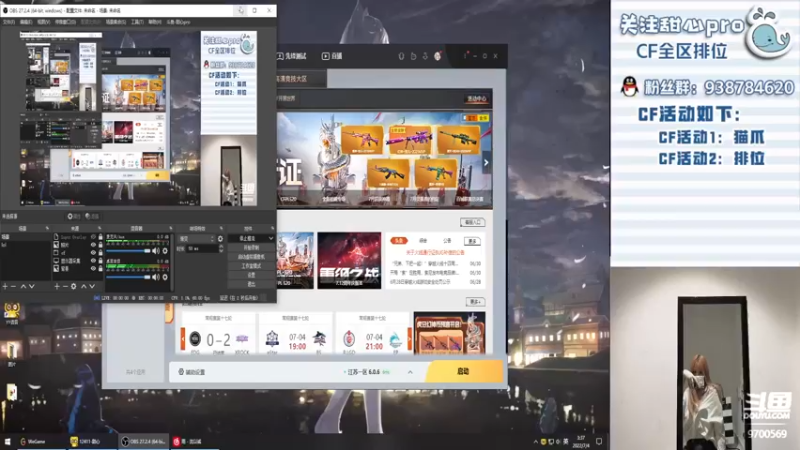Enable OBS studio mode
The width and height of the screenshot is (800, 450).
[x=252, y=266]
